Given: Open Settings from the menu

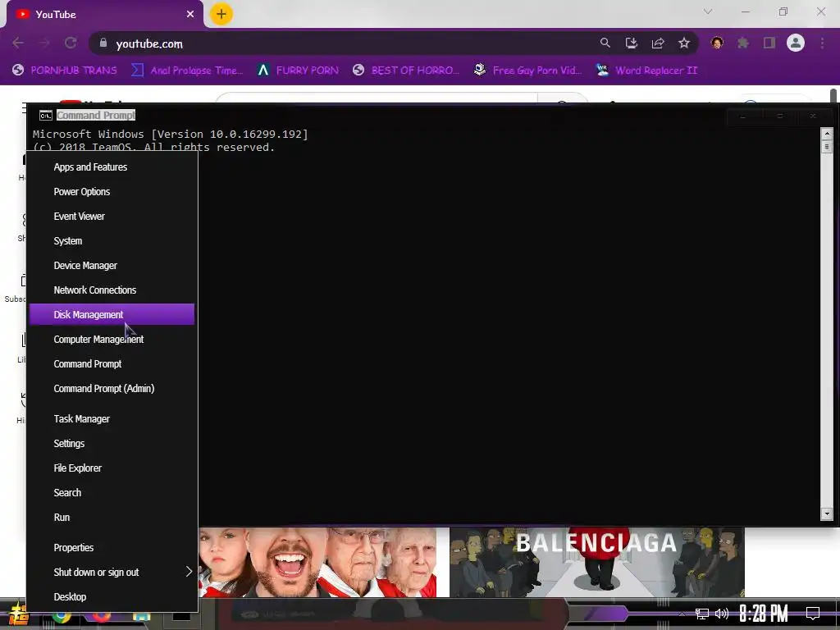Looking at the screenshot, I should (112, 444).
